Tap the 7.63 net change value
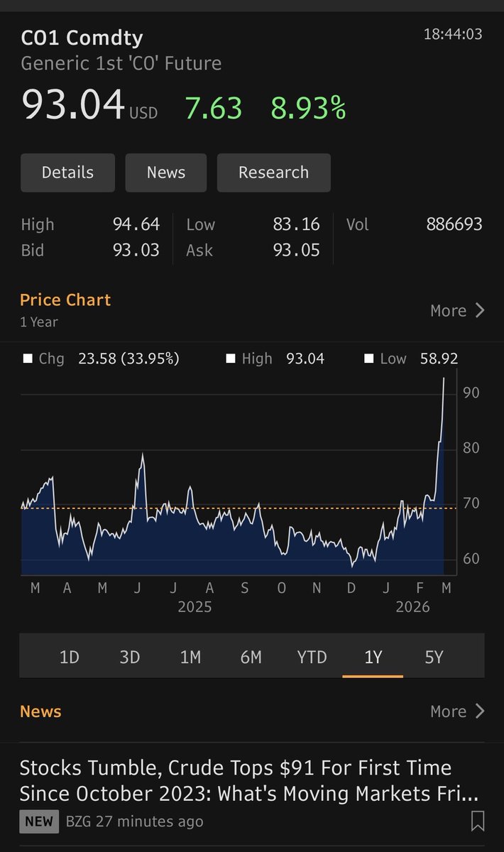 (213, 108)
